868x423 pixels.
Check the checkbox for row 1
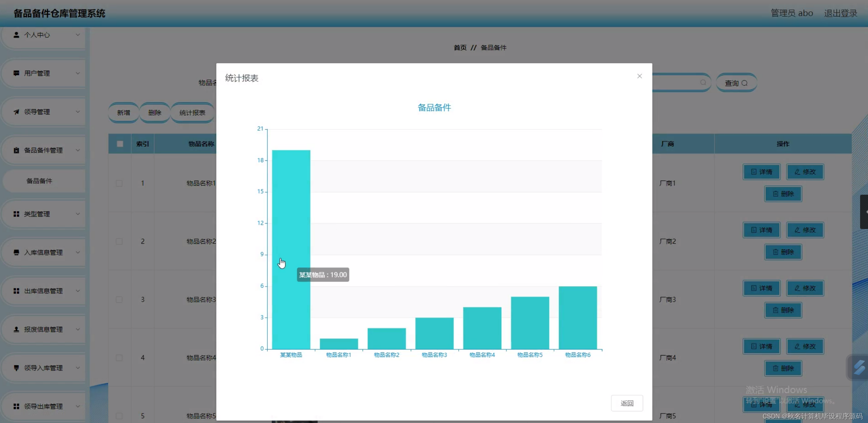(x=119, y=183)
